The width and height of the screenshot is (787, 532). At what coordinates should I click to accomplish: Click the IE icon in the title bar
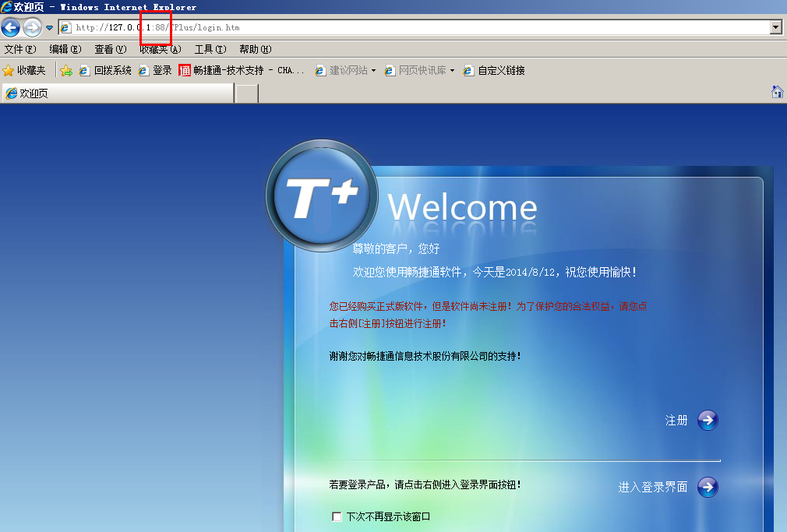(6, 6)
